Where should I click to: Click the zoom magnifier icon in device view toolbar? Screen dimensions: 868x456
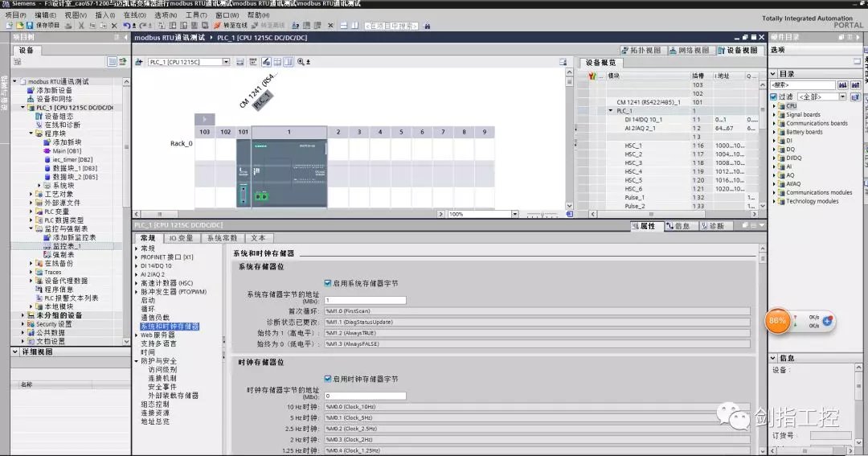click(301, 62)
